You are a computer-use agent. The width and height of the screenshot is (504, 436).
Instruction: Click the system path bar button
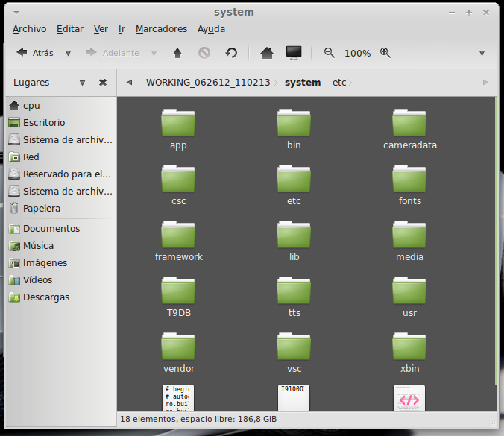(x=303, y=83)
